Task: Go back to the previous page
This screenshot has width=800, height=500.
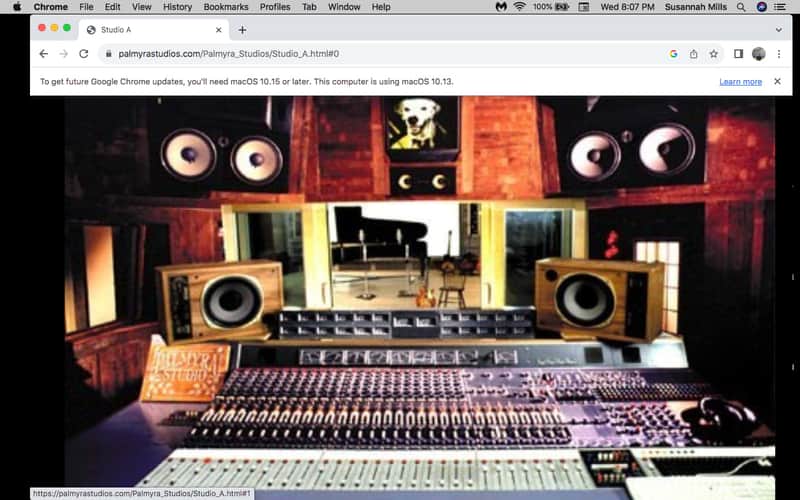Action: click(x=43, y=54)
